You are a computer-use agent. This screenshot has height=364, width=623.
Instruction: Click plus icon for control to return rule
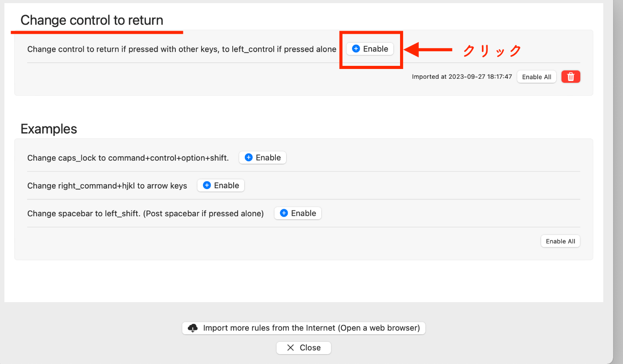(x=356, y=49)
